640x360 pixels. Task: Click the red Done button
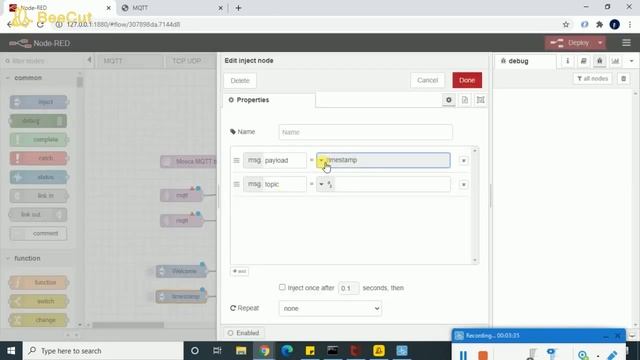point(467,80)
